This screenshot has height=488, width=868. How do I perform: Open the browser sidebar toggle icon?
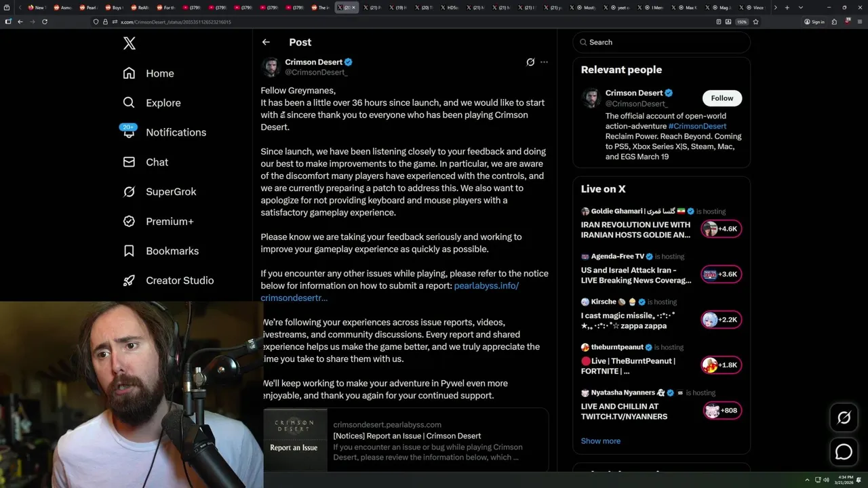[7, 22]
